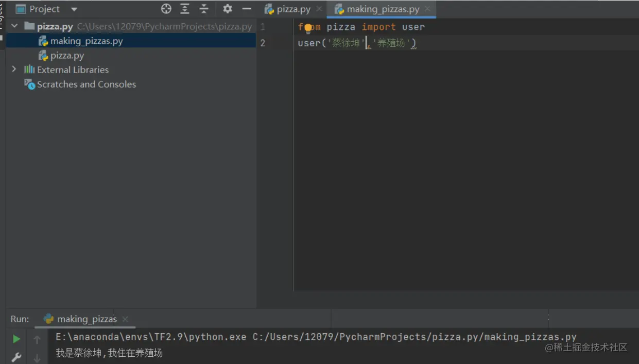Open Project panel settings gear
The height and width of the screenshot is (364, 639).
(228, 9)
